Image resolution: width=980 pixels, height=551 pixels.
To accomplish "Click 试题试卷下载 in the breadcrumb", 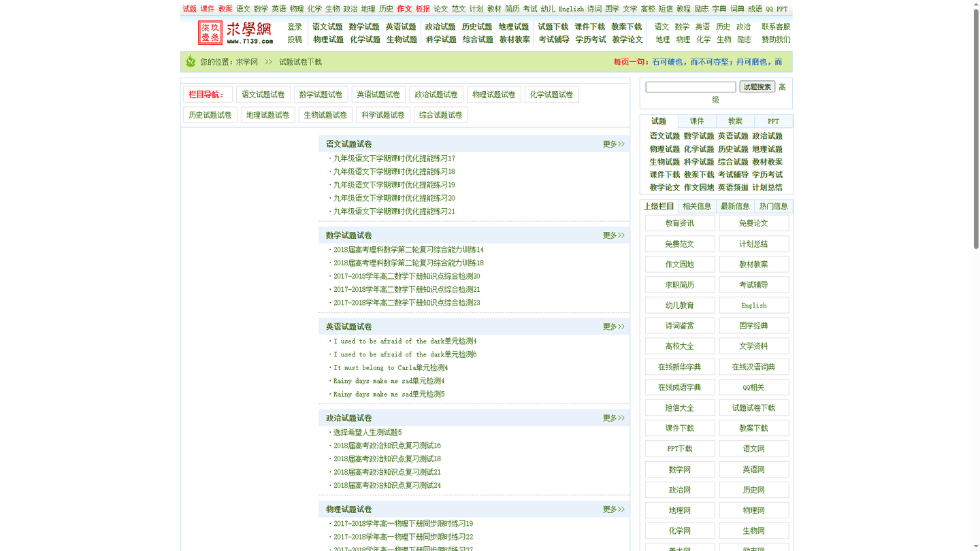I will 300,62.
